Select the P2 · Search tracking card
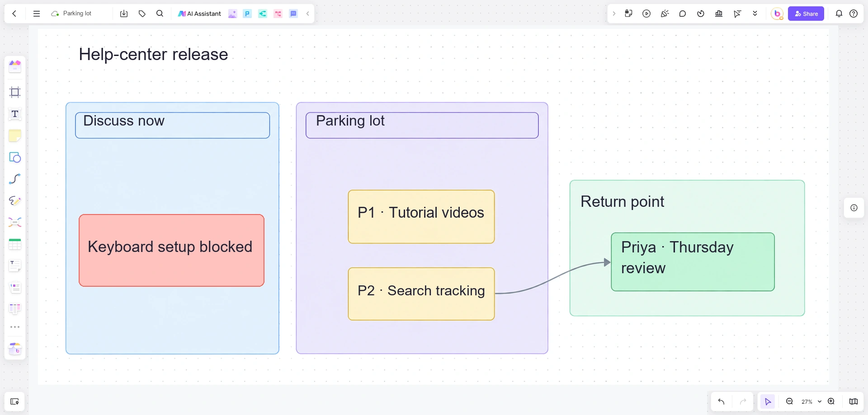The image size is (868, 415). (421, 294)
